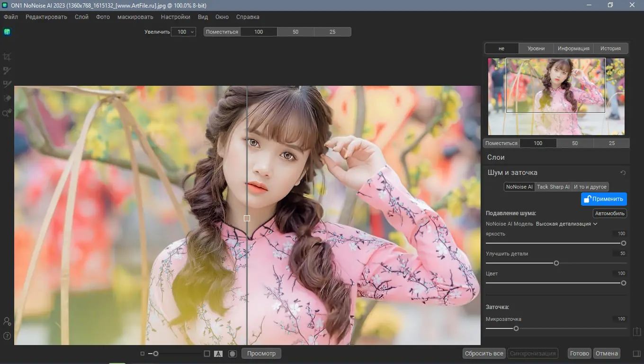Open the Увеличить zoom percentage dropdown
644x364 pixels.
[x=183, y=32]
